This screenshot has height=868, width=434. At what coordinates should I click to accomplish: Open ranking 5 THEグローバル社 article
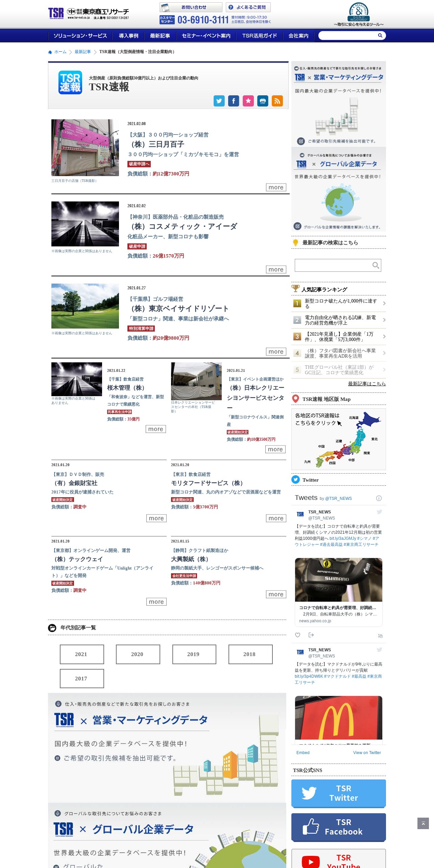(339, 370)
